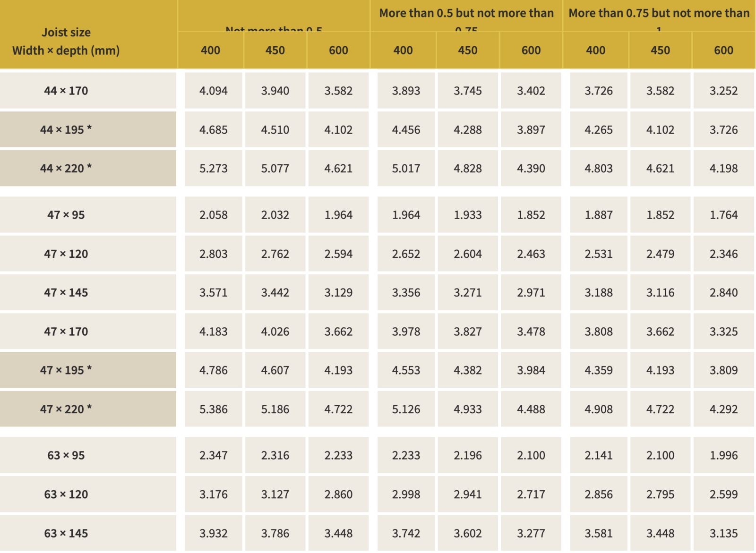
Task: Select the cell containing 1.764
Action: coord(723,215)
